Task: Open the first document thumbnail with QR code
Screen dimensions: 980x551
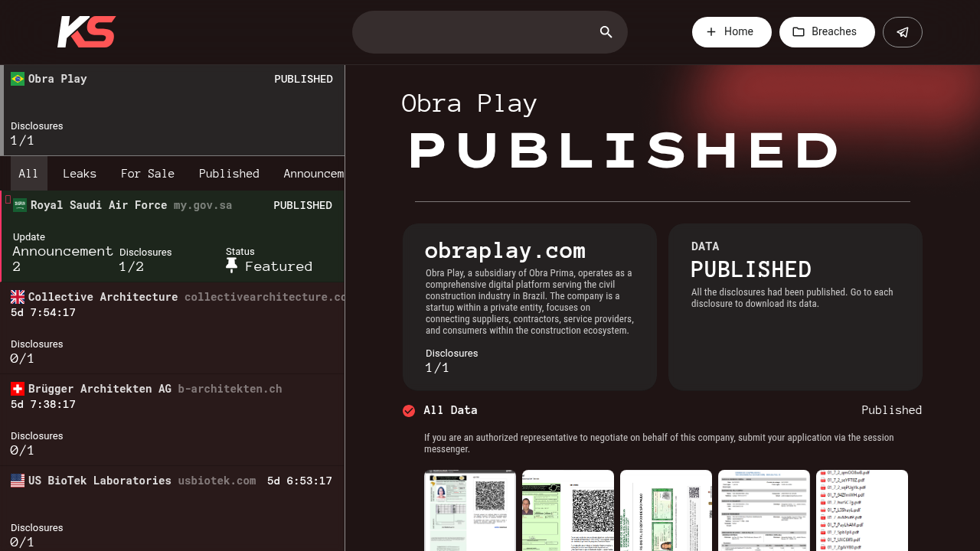Action: coord(470,510)
